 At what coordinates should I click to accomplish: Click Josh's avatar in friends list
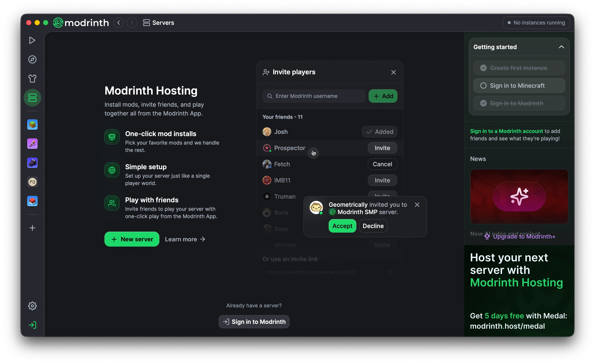pos(267,132)
